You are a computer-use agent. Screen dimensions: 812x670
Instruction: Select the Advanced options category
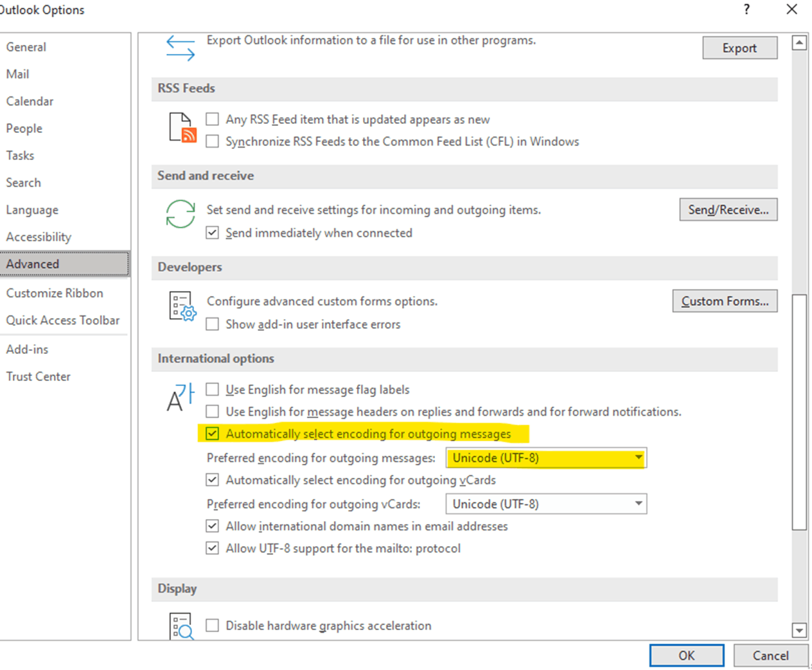64,264
